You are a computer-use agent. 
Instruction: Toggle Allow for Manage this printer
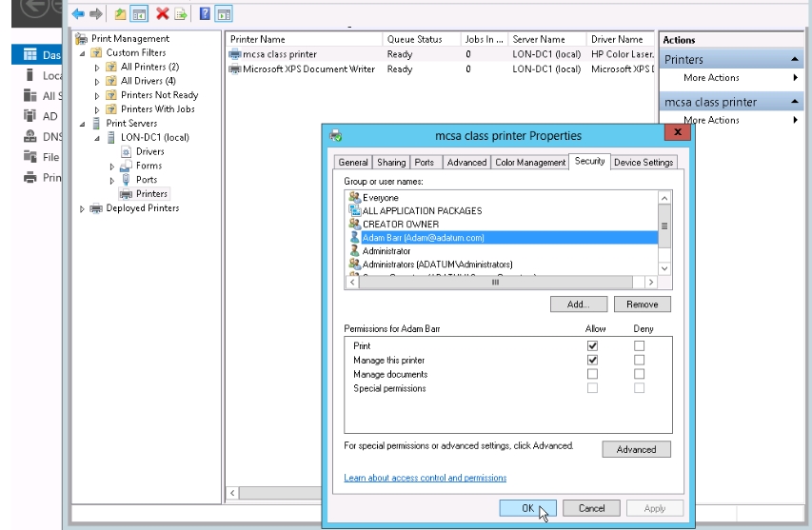point(592,360)
